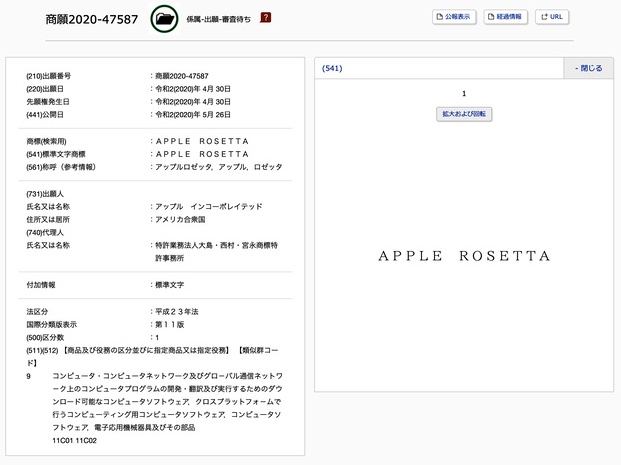Click the 付加情報 value 標準文字
Viewport: 621px width, 465px height.
(x=170, y=285)
